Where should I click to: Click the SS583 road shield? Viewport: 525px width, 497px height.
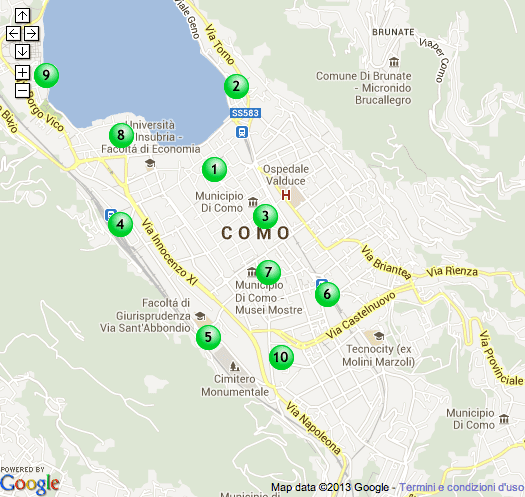pos(245,113)
